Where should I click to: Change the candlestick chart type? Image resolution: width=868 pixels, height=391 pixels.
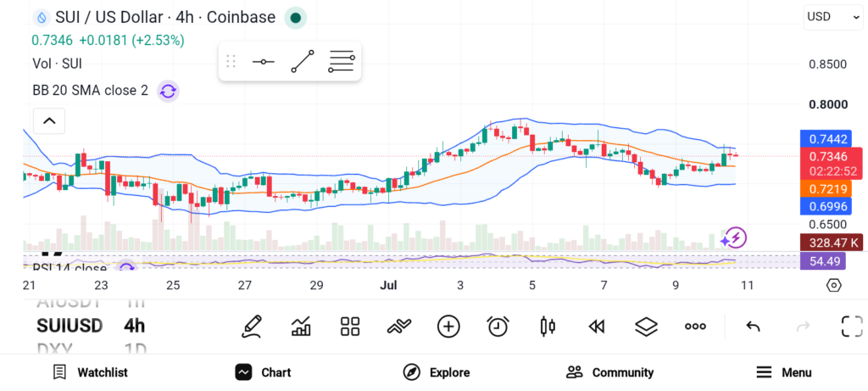[x=547, y=327]
